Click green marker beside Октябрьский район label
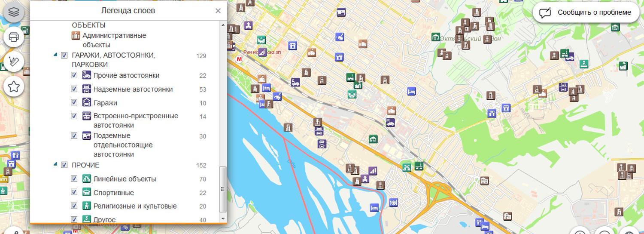Viewport: 644px width, 234px height. pos(436,37)
